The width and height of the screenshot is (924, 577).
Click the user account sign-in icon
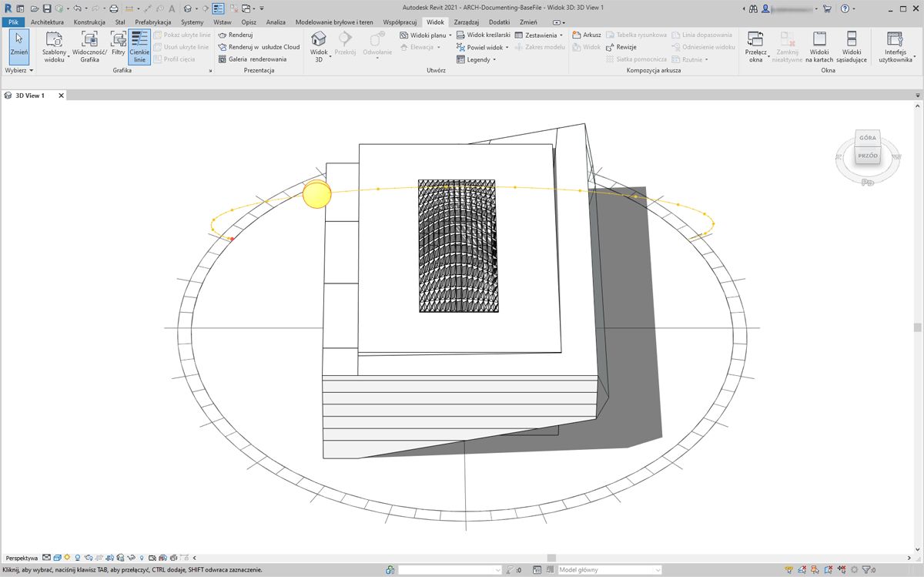pos(765,8)
